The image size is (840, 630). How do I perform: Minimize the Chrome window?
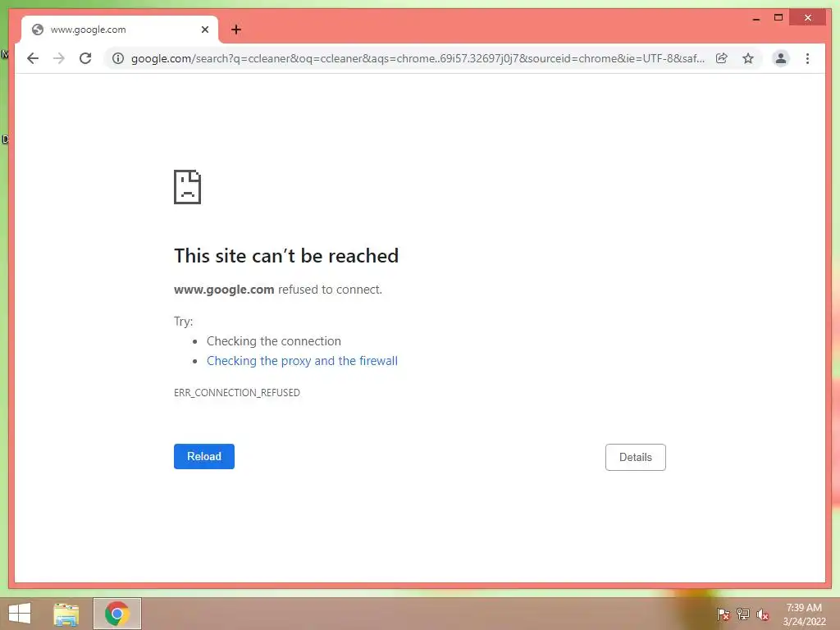point(756,18)
